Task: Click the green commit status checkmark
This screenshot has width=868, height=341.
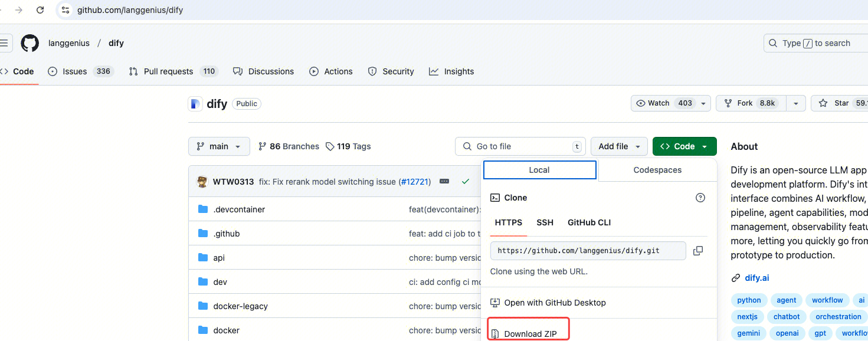Action: [466, 182]
